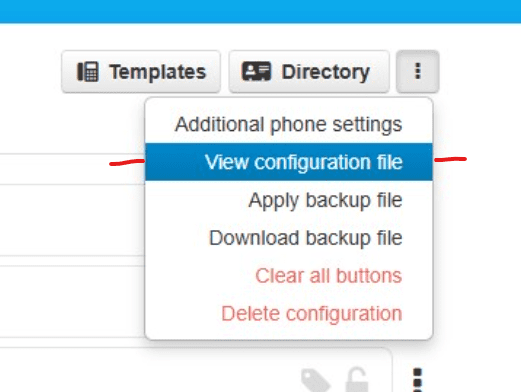The width and height of the screenshot is (521, 392).
Task: Toggle the gray unlocked padlock icon
Action: (357, 380)
